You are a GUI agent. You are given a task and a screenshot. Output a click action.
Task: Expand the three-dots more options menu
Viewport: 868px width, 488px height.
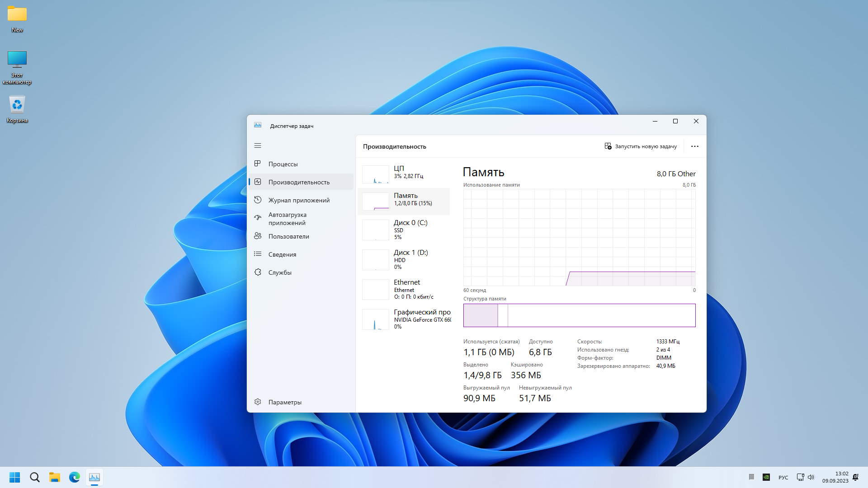[x=694, y=146]
